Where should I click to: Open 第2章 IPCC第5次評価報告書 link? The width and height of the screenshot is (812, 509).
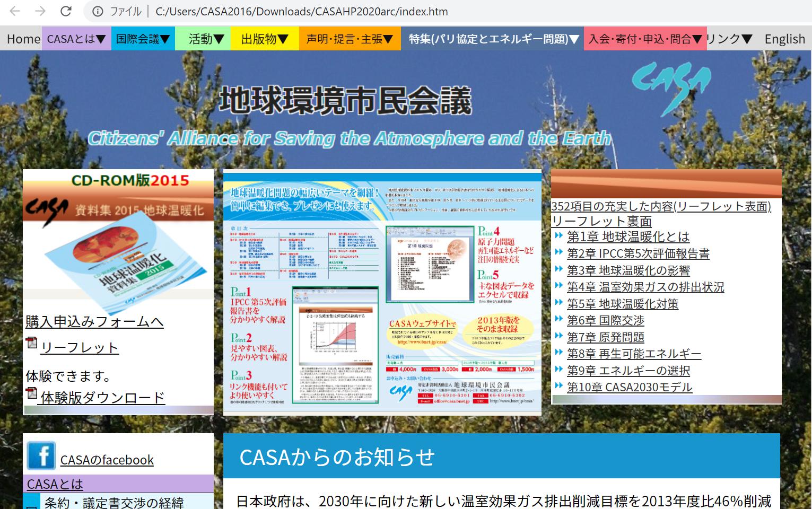tap(638, 253)
